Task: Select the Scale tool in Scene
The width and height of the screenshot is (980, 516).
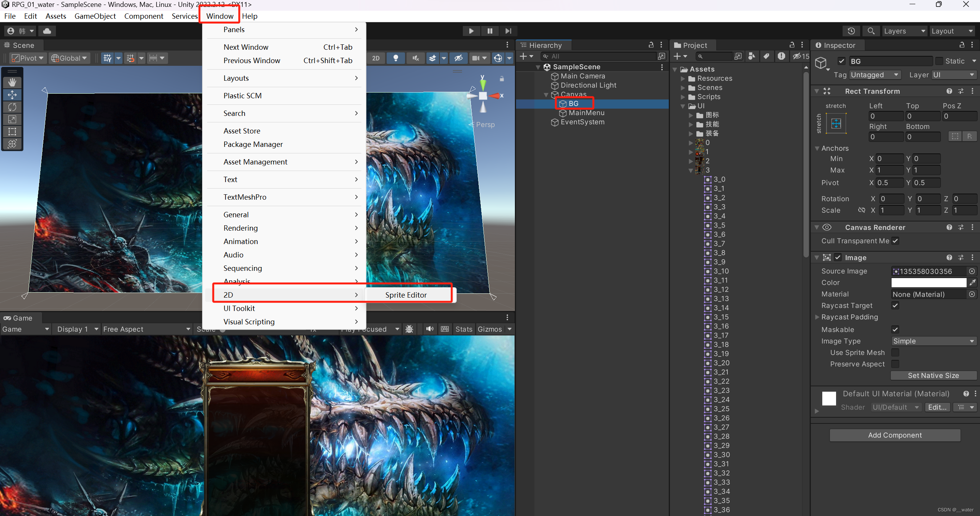Action: [12, 119]
